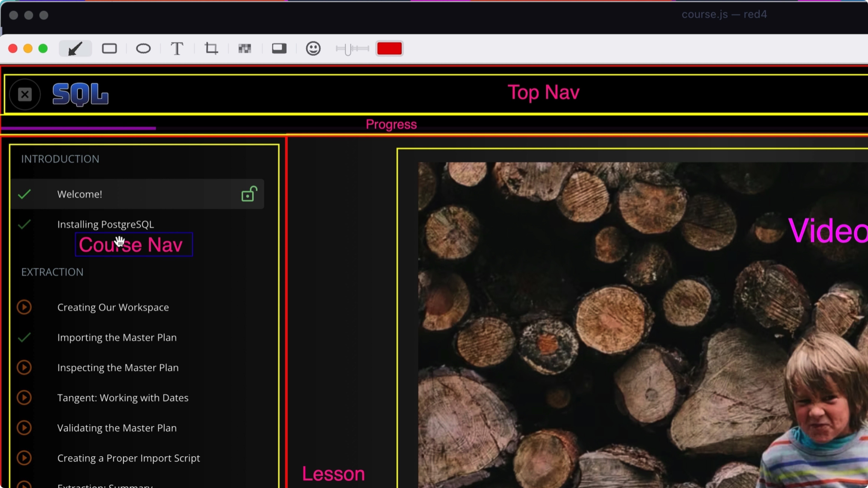The height and width of the screenshot is (488, 868).
Task: Activate the text tool
Action: pyautogui.click(x=177, y=49)
